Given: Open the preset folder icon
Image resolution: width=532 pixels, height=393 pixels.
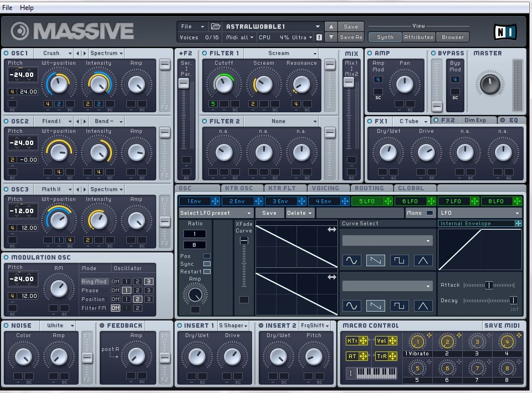Looking at the screenshot, I should coord(216,26).
